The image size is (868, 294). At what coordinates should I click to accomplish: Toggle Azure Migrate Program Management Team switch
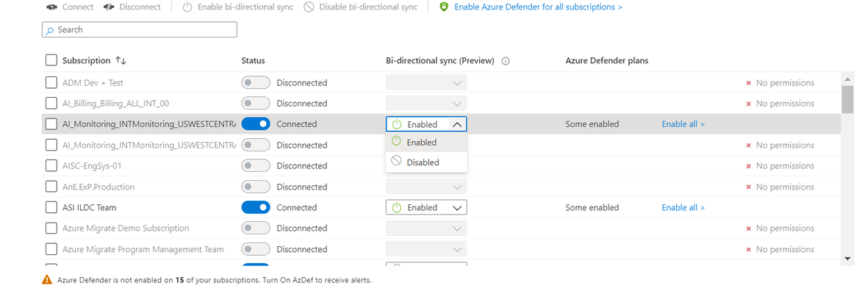256,249
